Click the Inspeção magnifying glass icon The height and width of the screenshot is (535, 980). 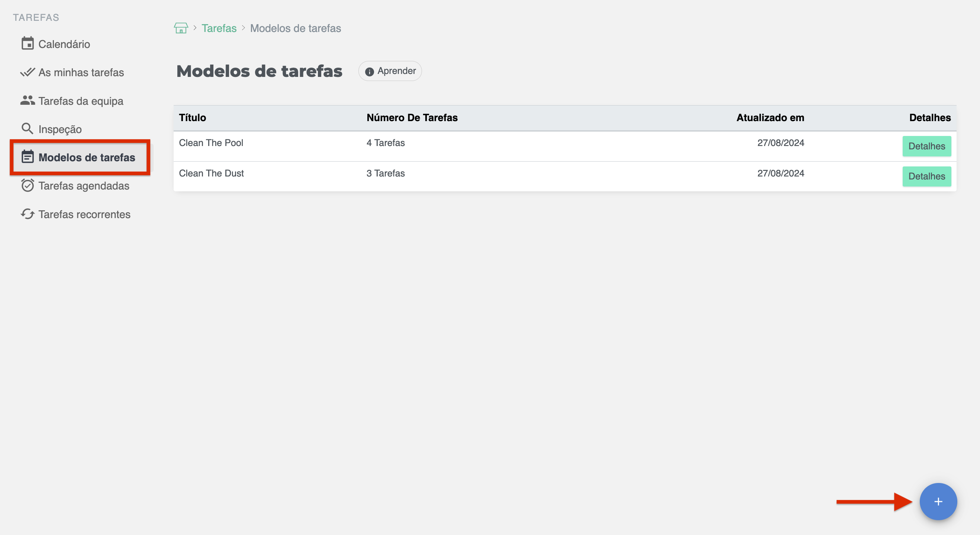[x=28, y=129]
